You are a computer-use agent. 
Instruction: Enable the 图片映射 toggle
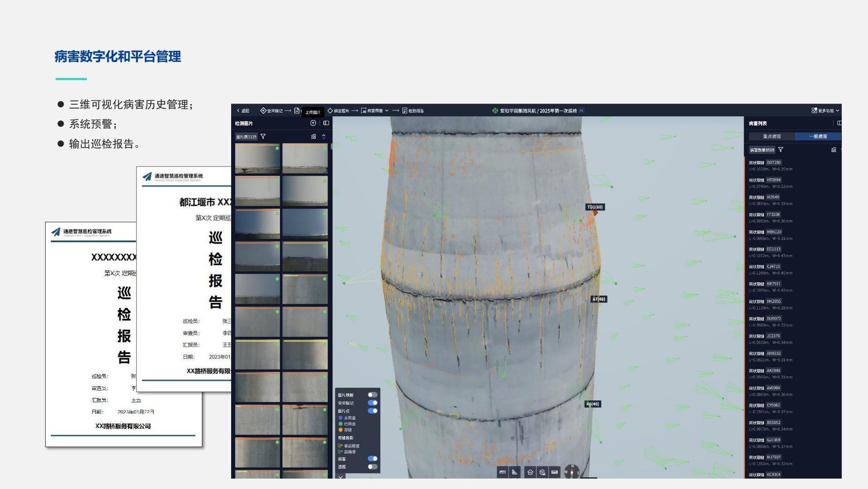click(372, 395)
